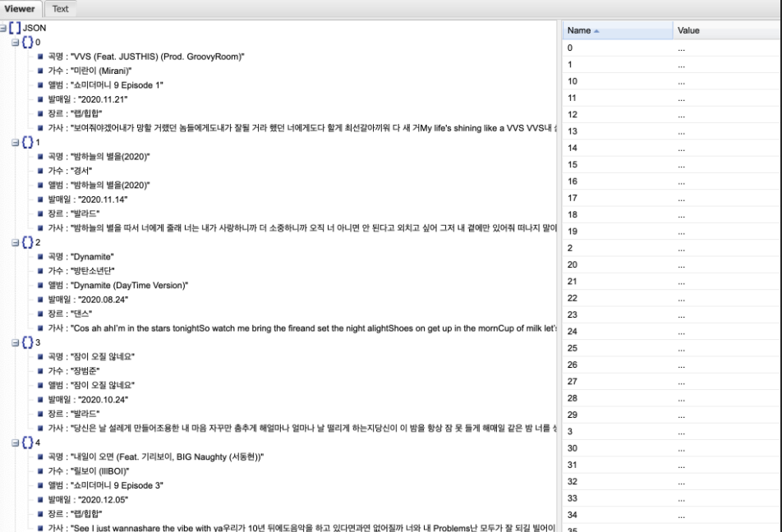
Task: Click the curly braces icon of object 2
Action: pyautogui.click(x=27, y=243)
